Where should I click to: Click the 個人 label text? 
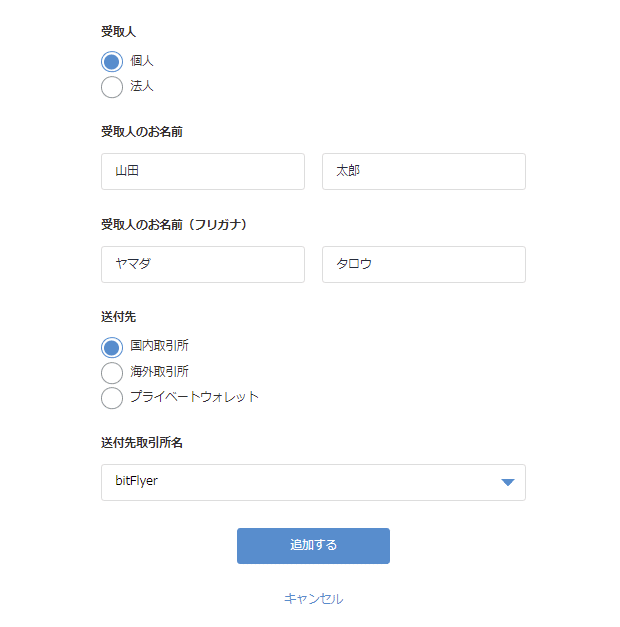142,61
